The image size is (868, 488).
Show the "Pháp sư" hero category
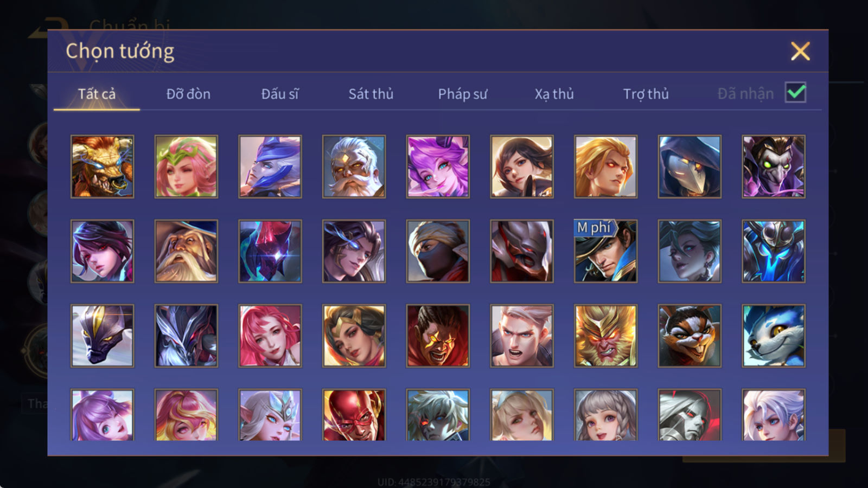(x=463, y=94)
